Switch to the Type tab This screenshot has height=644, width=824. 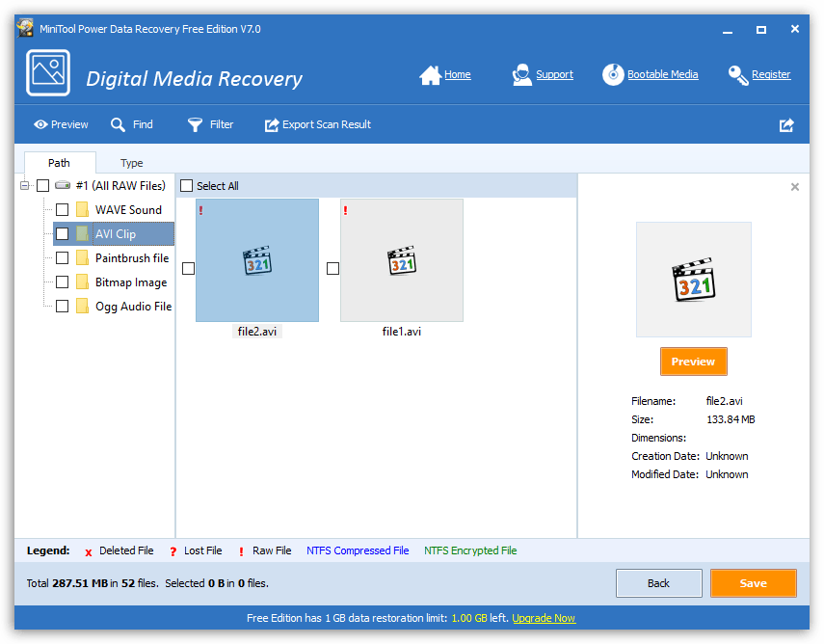132,163
